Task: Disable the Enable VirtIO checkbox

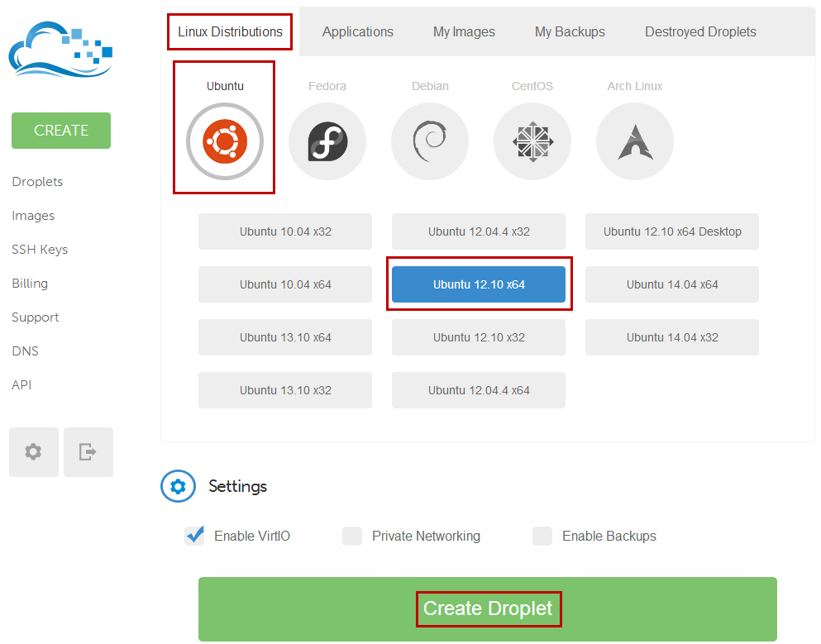Action: point(195,536)
